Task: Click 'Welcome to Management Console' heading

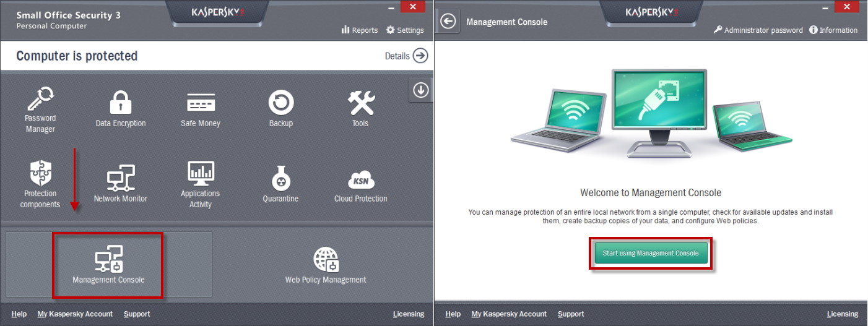Action: [x=651, y=192]
